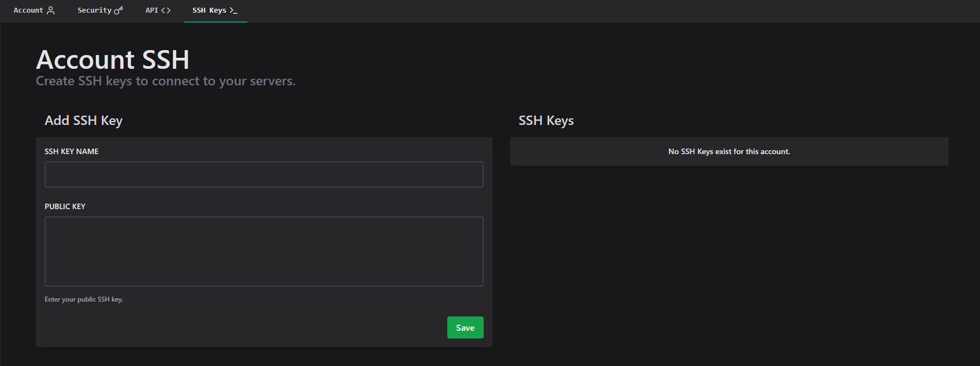This screenshot has height=366, width=980.
Task: Focus the SSH Key Name input field
Action: click(x=264, y=174)
